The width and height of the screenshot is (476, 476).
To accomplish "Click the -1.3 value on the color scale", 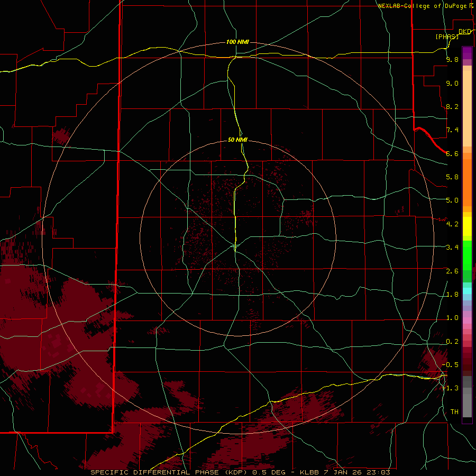I will [x=451, y=388].
